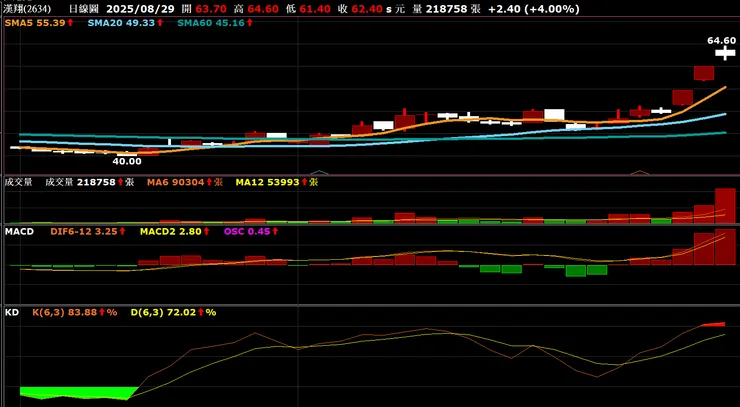Select the MACD panel title

point(19,231)
